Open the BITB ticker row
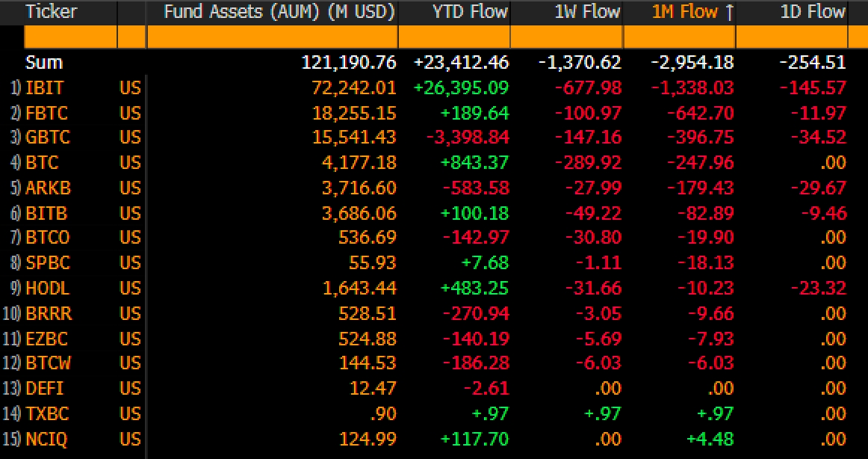868x459 pixels. pos(46,214)
